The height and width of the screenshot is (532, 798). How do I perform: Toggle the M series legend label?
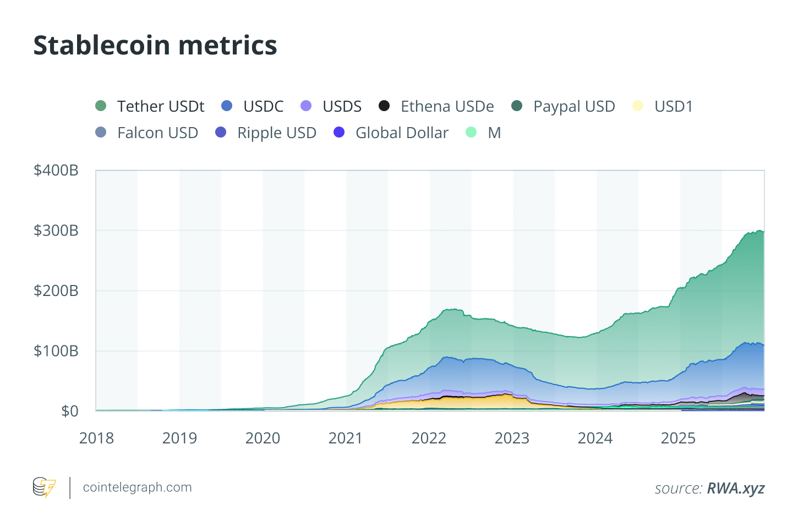494,133
